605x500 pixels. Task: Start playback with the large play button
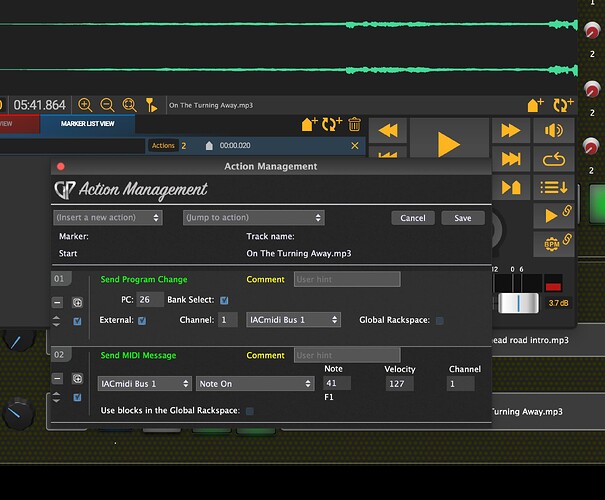point(449,144)
